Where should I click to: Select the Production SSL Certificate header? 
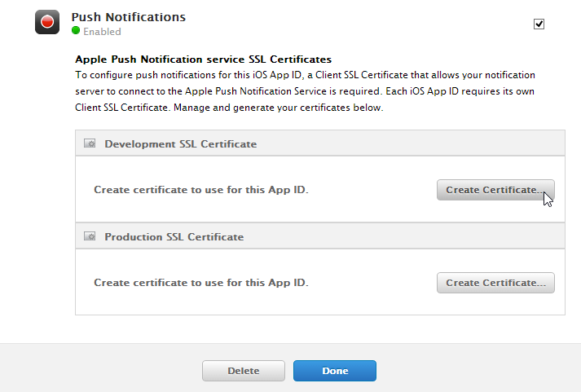click(320, 236)
